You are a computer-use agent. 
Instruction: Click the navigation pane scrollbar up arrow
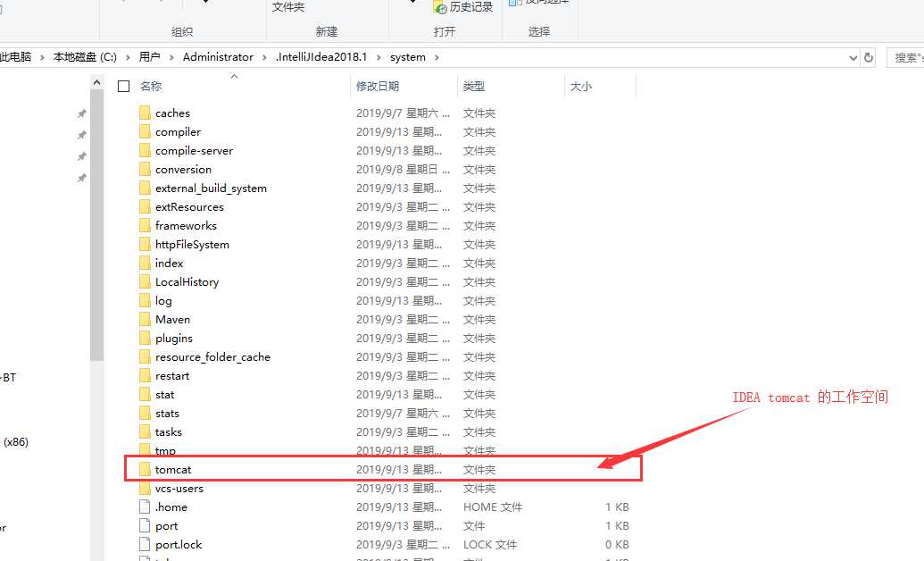pos(96,83)
